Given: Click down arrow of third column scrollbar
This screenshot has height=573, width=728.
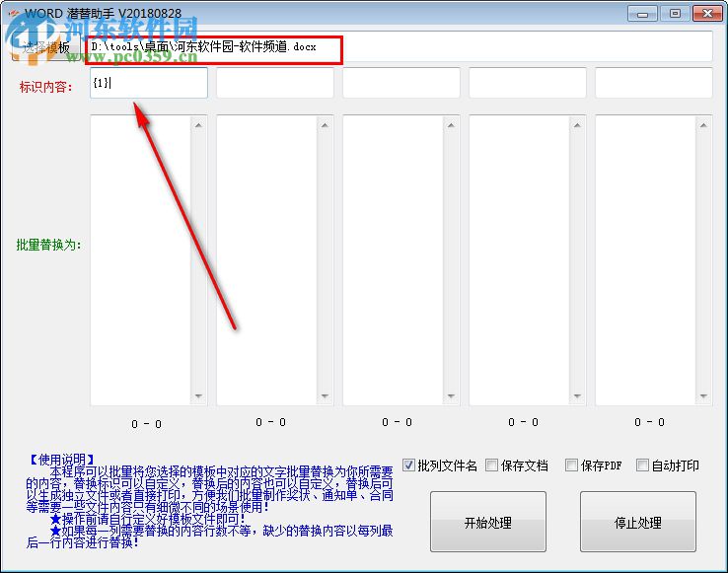Looking at the screenshot, I should point(451,396).
